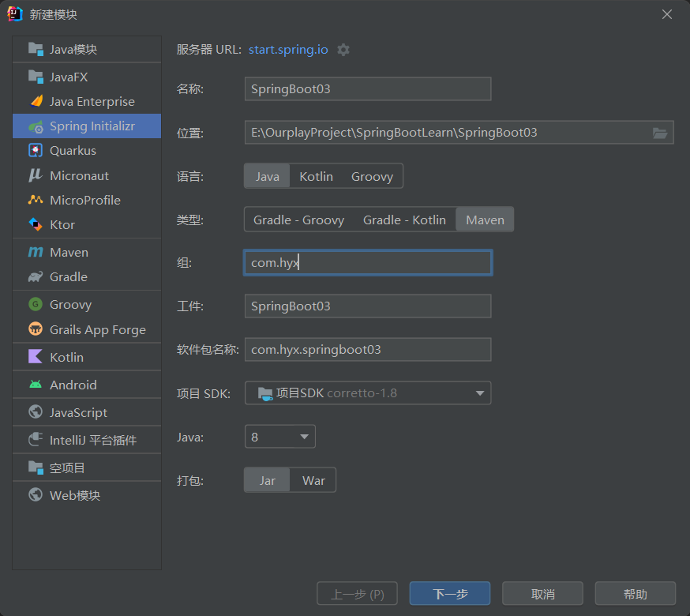The image size is (690, 616).
Task: Click the JavaFX folder icon
Action: [36, 77]
